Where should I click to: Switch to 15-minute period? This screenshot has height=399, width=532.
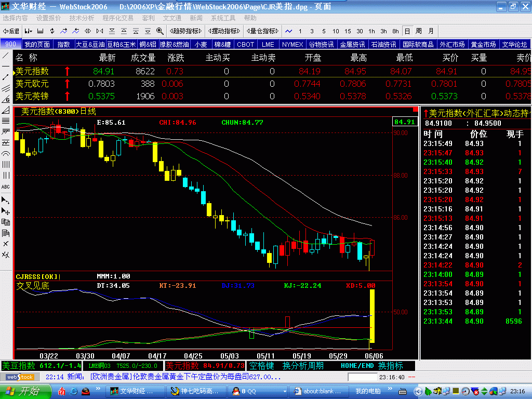point(348,31)
